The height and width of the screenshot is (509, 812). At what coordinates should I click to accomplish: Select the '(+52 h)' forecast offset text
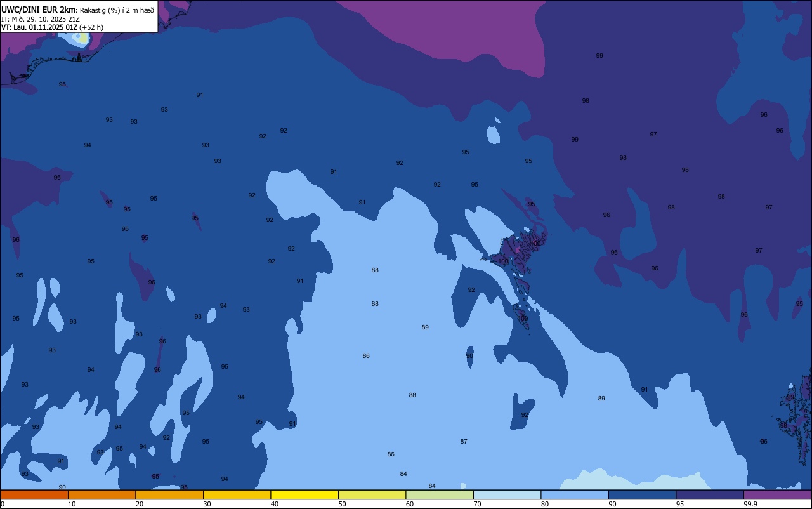(91, 27)
